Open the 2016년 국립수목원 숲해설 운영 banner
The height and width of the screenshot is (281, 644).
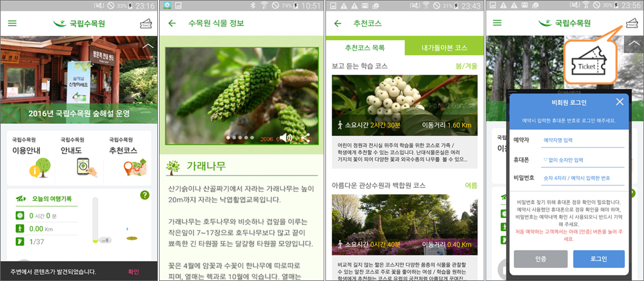pyautogui.click(x=79, y=114)
